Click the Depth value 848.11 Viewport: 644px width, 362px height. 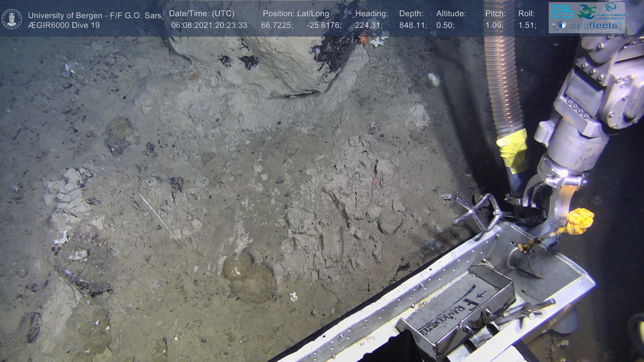point(413,25)
